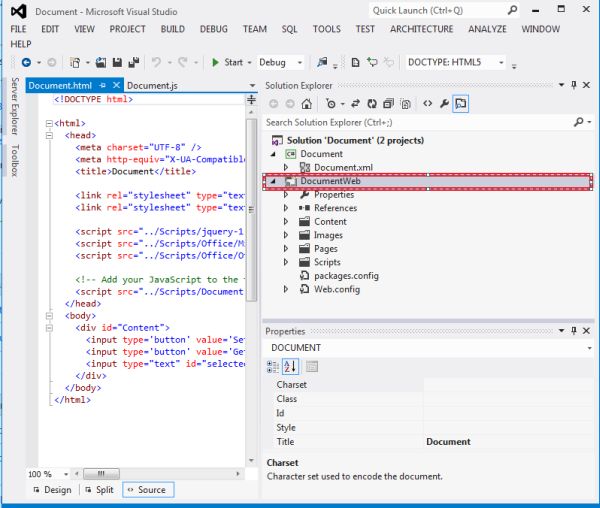The width and height of the screenshot is (600, 508).
Task: Open Properties via the wrench icon
Action: pyautogui.click(x=444, y=103)
